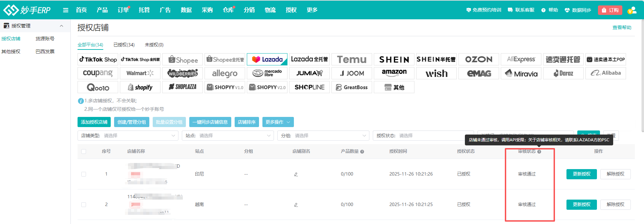This screenshot has width=644, height=224.
Task: Pick the Walmart platform tile
Action: click(x=140, y=73)
